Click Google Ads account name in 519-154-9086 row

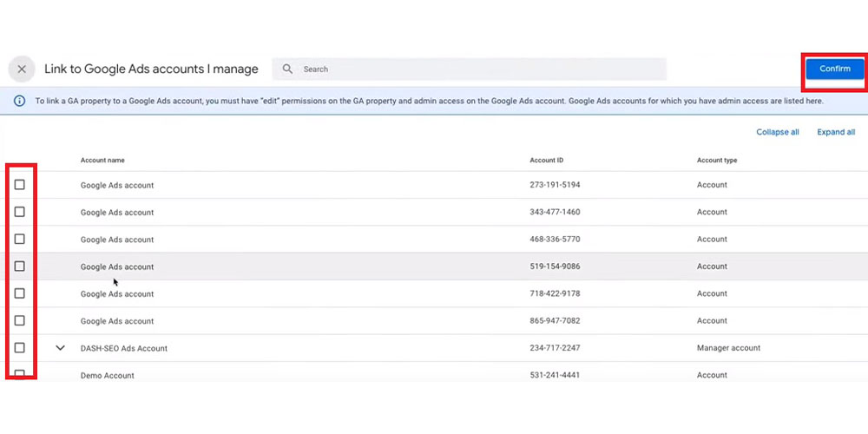(x=117, y=266)
